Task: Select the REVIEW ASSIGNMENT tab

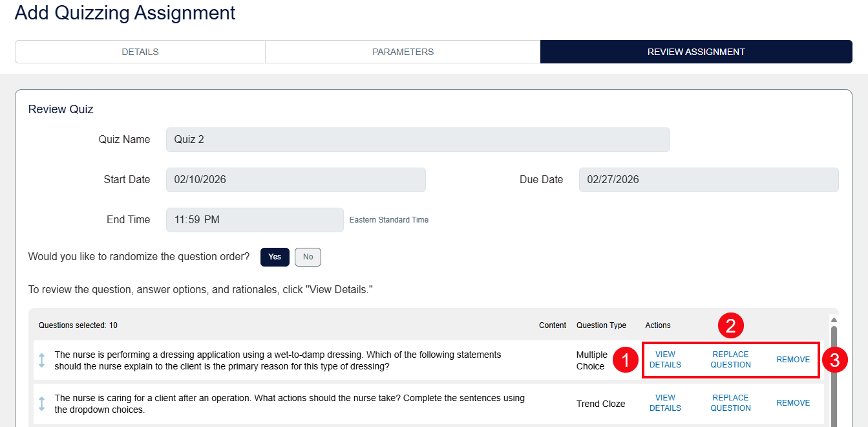Action: [x=696, y=51]
